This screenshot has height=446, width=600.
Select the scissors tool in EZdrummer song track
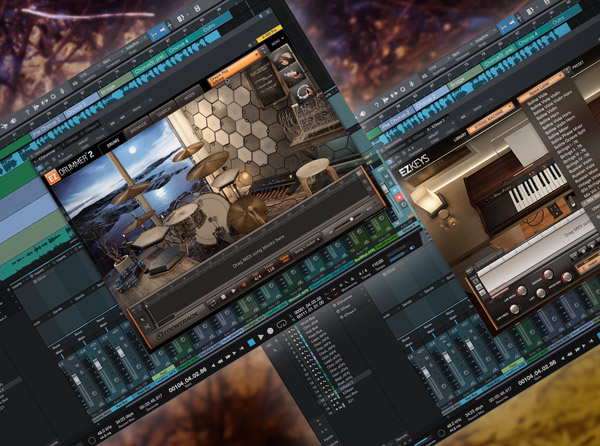pyautogui.click(x=147, y=326)
